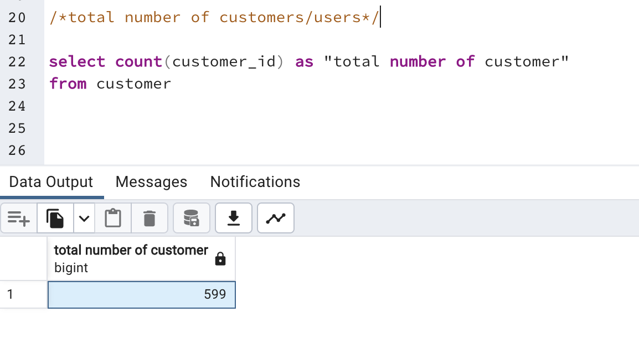This screenshot has height=364, width=639.
Task: Click the Add row icon
Action: pos(19,219)
